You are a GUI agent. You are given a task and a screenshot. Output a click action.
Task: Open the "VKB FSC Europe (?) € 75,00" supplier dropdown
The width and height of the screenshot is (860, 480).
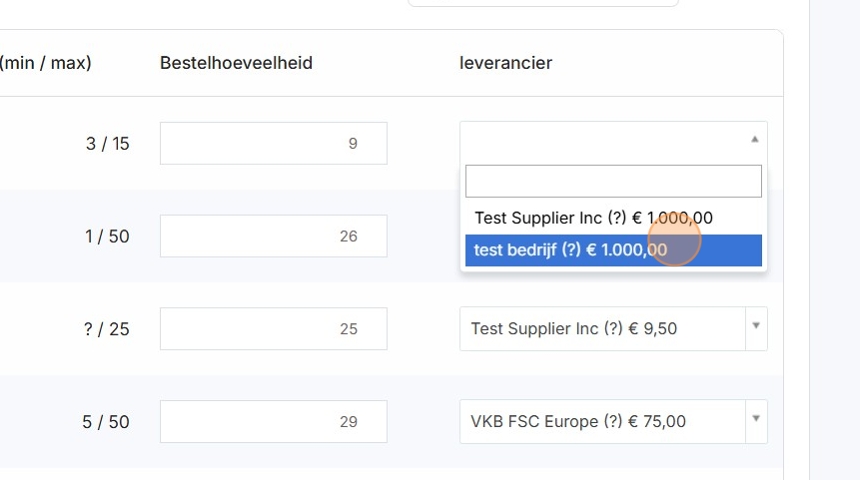[x=602, y=422]
